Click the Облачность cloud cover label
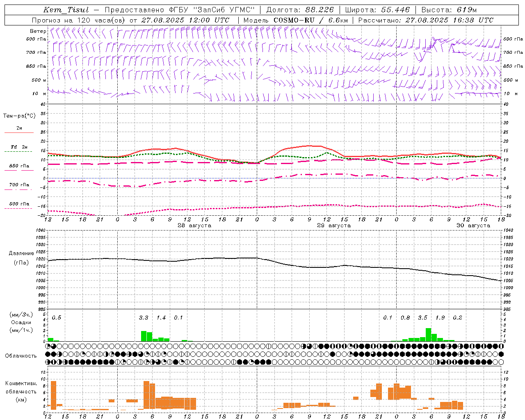Viewport: 525px width, 420px height. (x=21, y=356)
